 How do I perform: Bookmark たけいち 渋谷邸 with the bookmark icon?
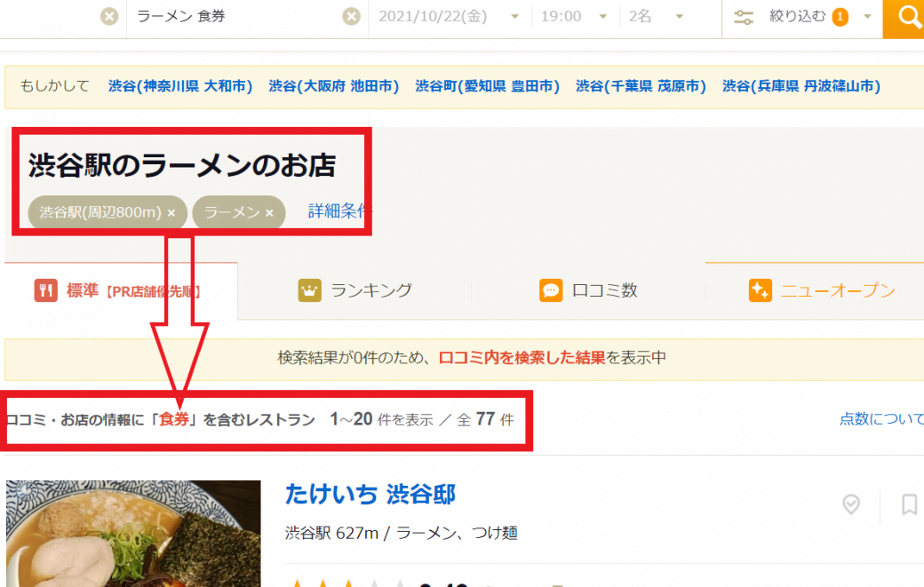pyautogui.click(x=909, y=504)
